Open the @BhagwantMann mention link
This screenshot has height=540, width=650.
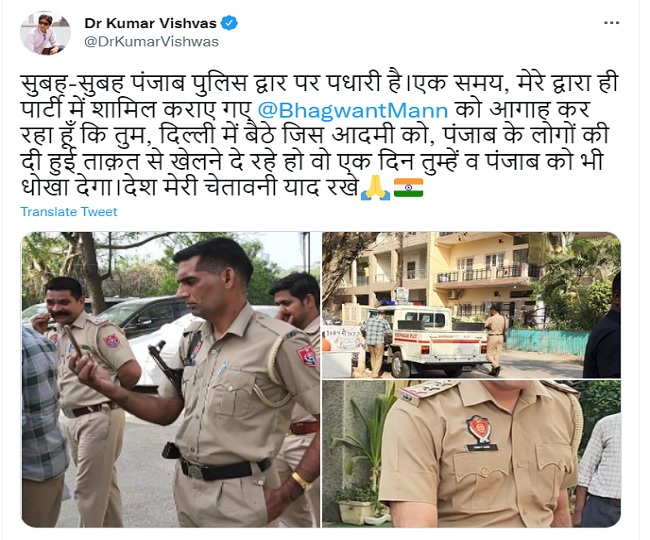[x=353, y=111]
